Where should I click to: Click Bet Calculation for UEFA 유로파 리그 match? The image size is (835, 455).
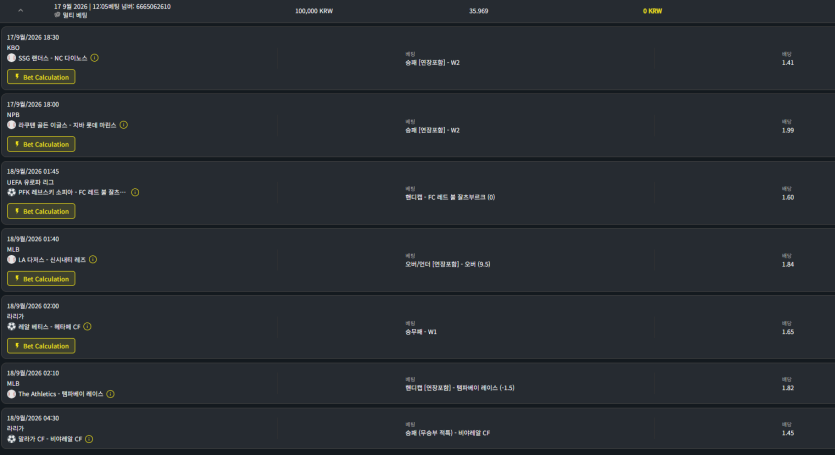[x=41, y=212]
